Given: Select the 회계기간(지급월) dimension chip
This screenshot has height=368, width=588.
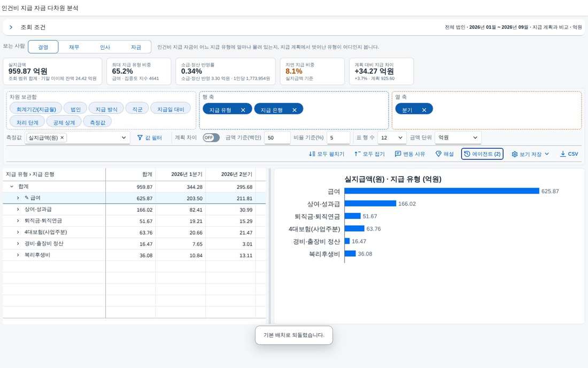Looking at the screenshot, I should click(36, 109).
